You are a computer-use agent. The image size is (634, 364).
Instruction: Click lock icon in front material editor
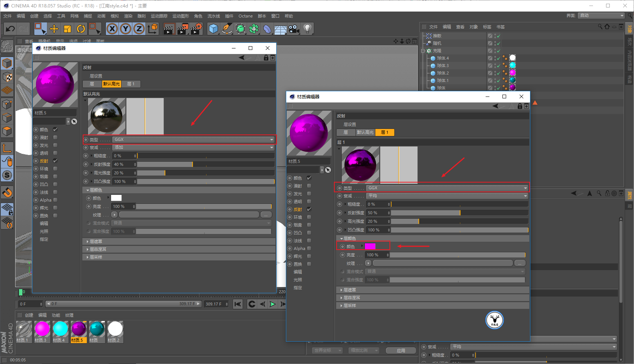(x=520, y=106)
